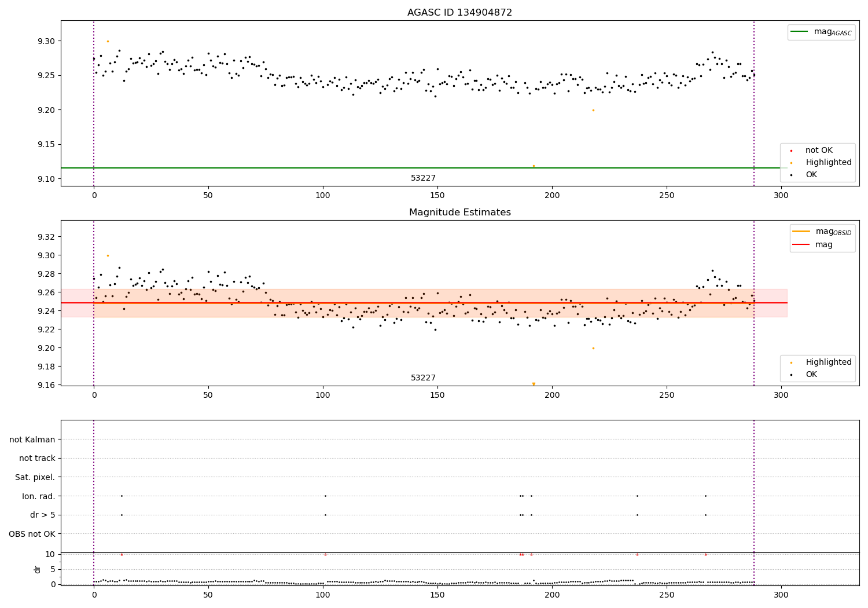The image size is (868, 608).
Task: Click the 150 x-axis tick label of the top plot
Action: [437, 196]
